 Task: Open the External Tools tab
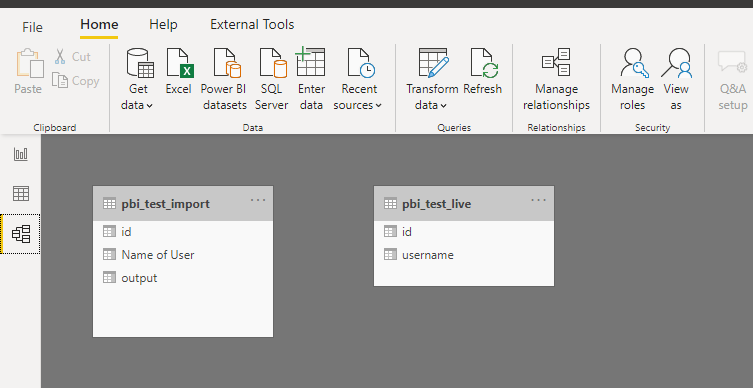(252, 24)
